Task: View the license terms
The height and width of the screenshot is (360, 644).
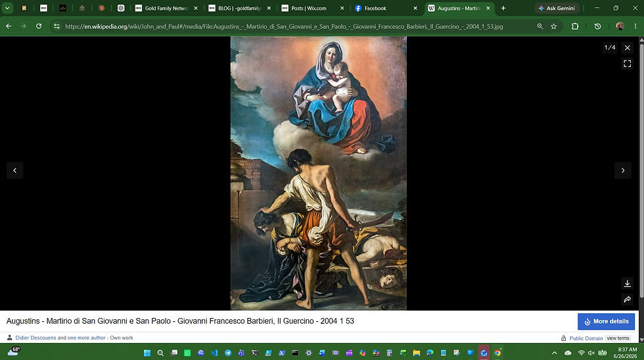Action: (x=618, y=338)
